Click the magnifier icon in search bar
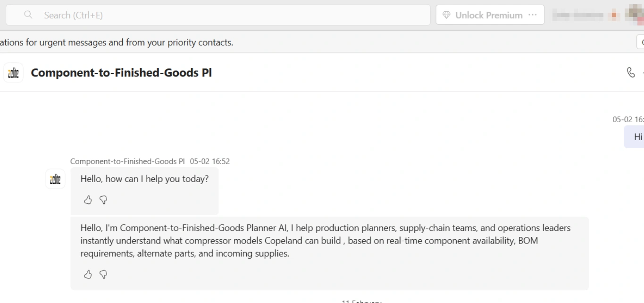 click(28, 15)
